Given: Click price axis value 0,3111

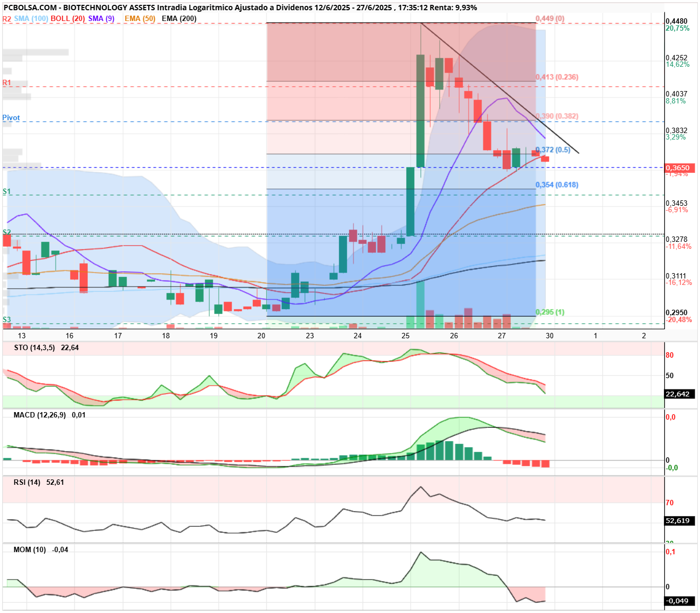Looking at the screenshot, I should click(677, 276).
